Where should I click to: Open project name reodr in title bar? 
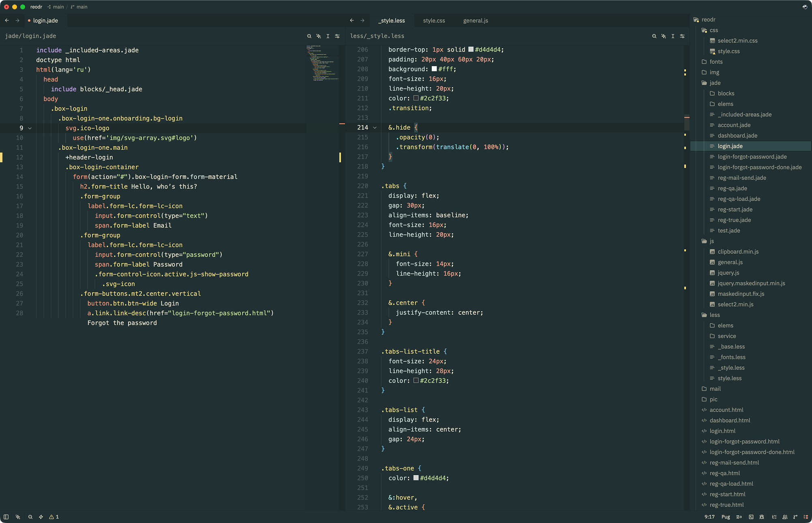tap(36, 7)
